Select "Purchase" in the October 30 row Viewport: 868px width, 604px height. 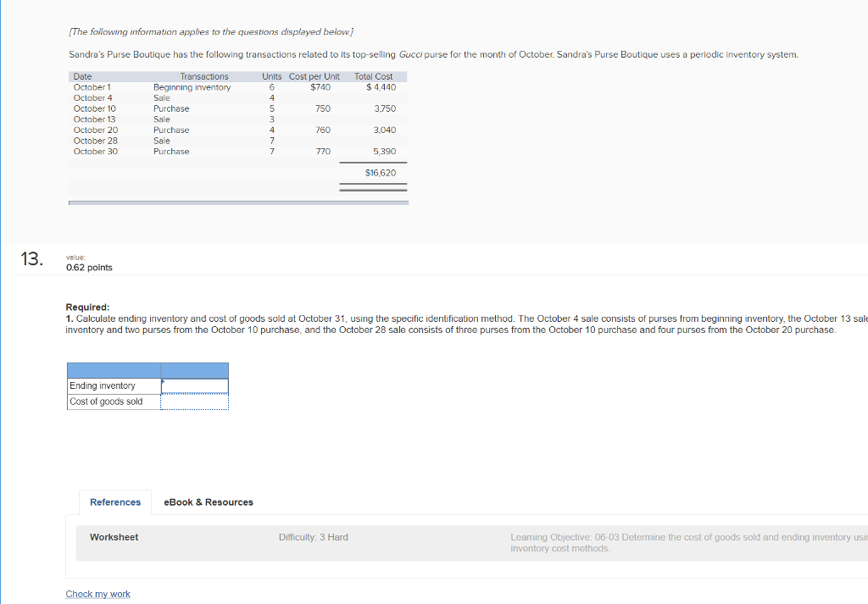(171, 152)
